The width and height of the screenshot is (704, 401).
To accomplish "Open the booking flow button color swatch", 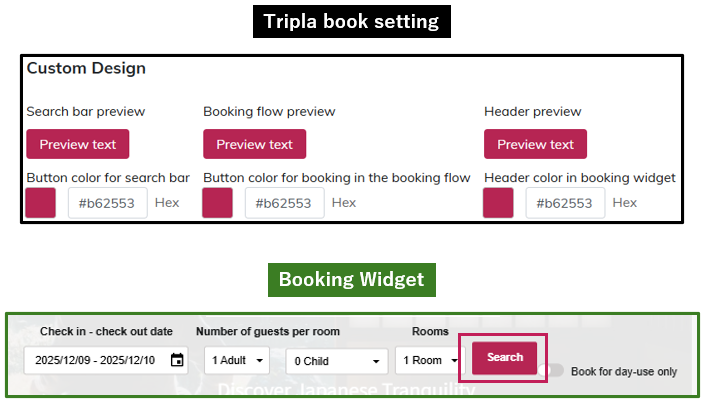I will 218,203.
